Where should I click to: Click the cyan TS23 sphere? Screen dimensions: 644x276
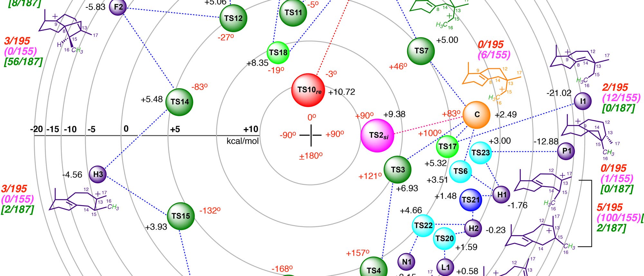tap(481, 153)
